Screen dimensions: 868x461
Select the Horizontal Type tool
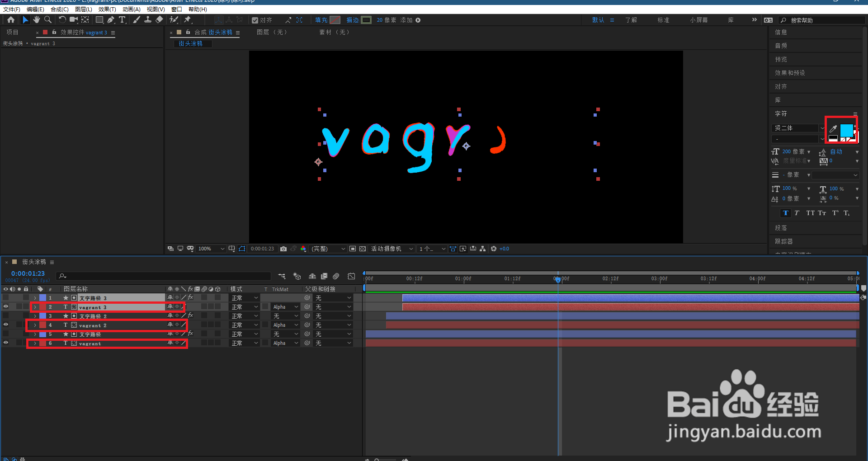122,20
